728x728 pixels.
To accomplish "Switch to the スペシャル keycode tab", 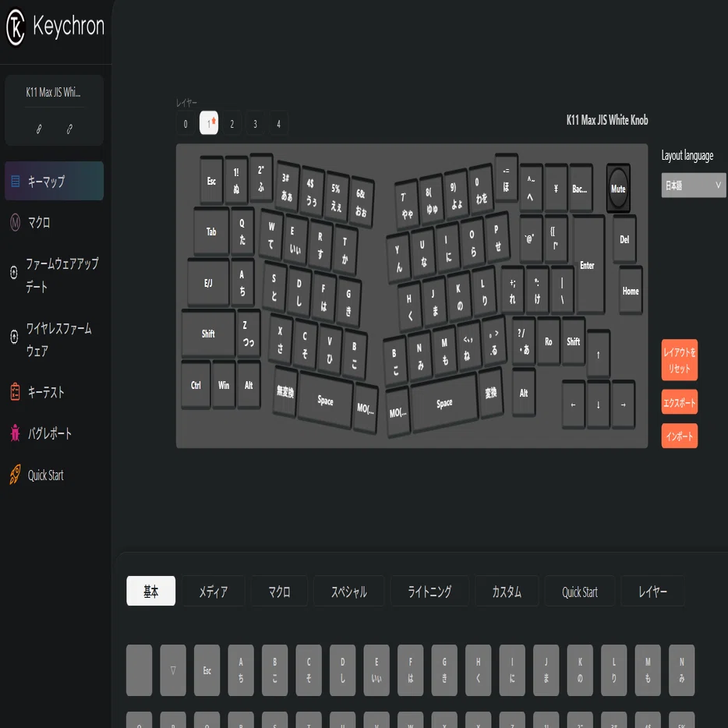I will (x=349, y=591).
